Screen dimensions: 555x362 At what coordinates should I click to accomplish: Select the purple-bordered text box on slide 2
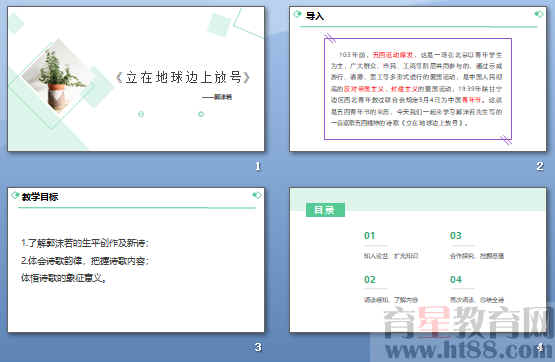pyautogui.click(x=418, y=89)
